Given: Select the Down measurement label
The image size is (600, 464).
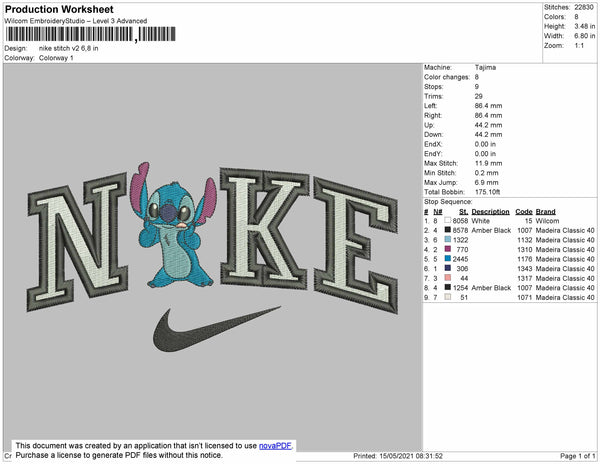Looking at the screenshot, I should point(434,135).
